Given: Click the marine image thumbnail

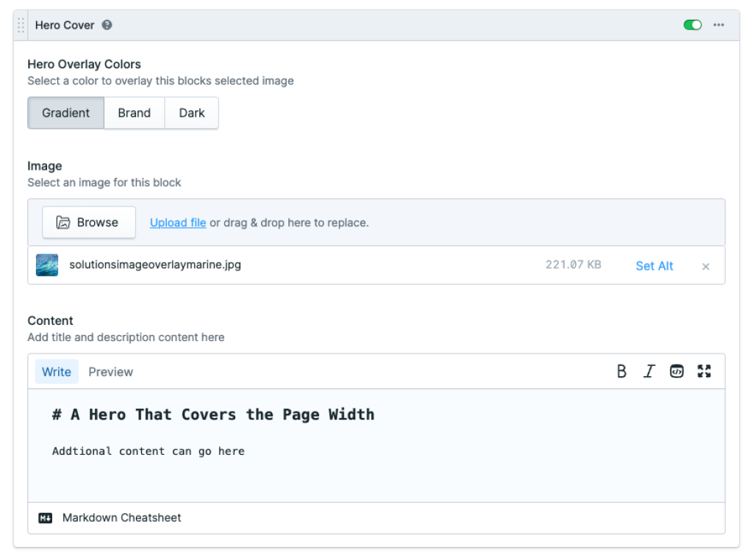Looking at the screenshot, I should click(47, 265).
